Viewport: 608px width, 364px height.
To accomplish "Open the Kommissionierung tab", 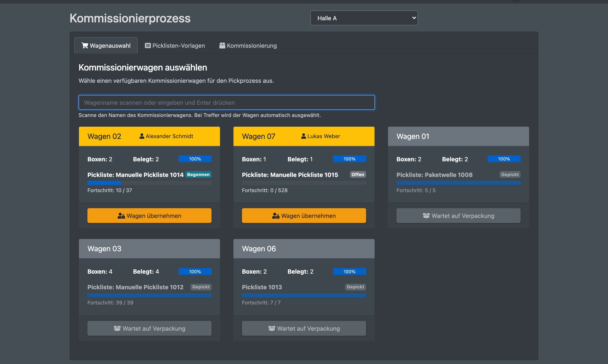I will click(248, 46).
